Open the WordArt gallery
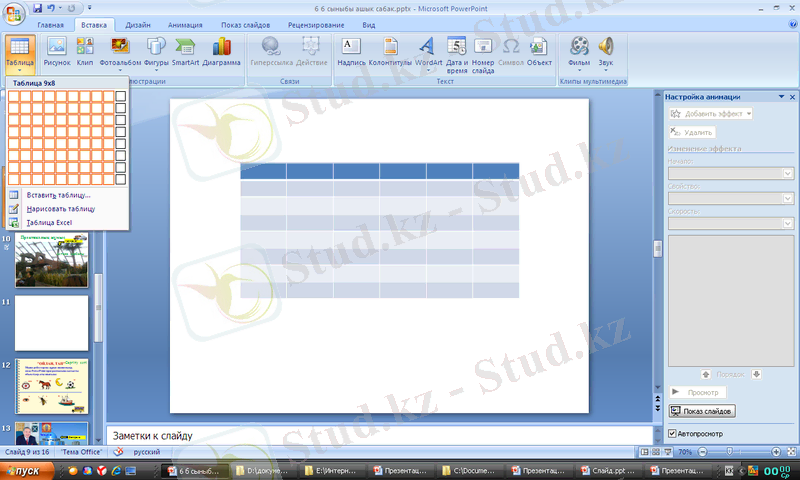This screenshot has width=800, height=480. (428, 51)
